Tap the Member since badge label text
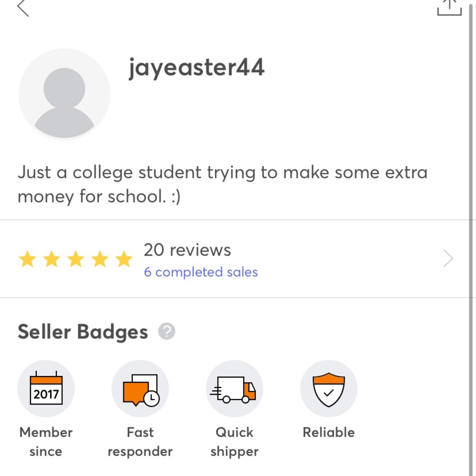 coord(45,442)
